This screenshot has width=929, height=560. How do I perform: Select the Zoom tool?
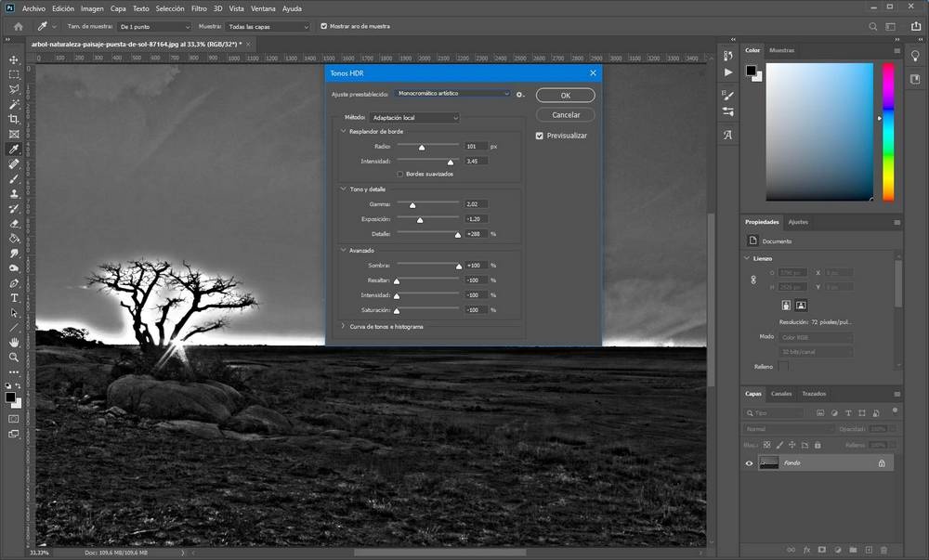[14, 358]
